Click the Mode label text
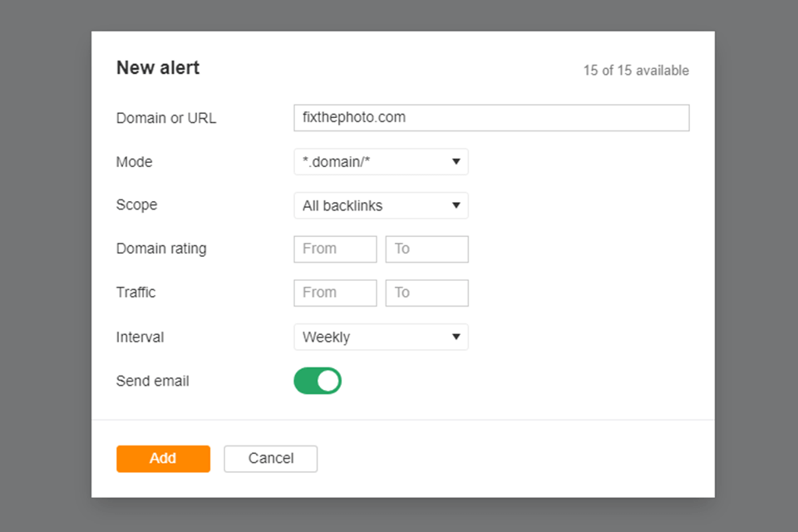This screenshot has width=798, height=532. click(x=135, y=162)
